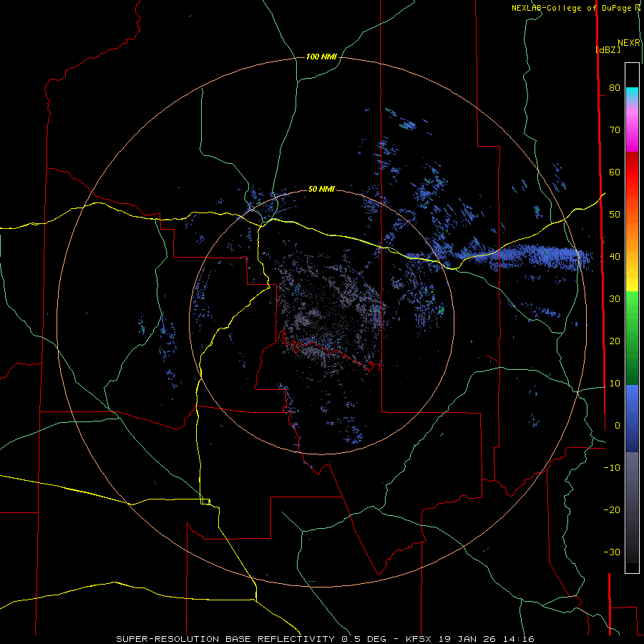This screenshot has width=644, height=644.
Task: Click the 20 value on the dBZ scale
Action: click(615, 341)
